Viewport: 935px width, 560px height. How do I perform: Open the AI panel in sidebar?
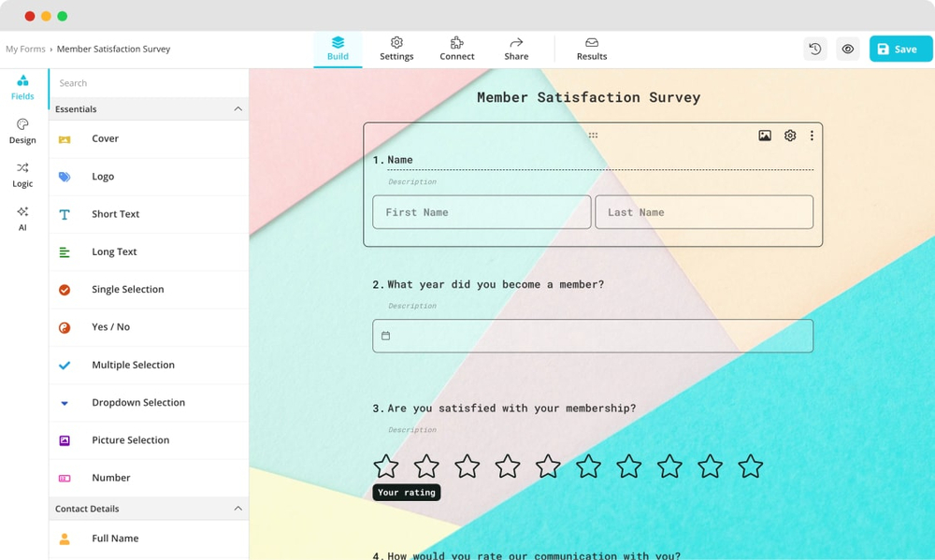click(x=22, y=218)
